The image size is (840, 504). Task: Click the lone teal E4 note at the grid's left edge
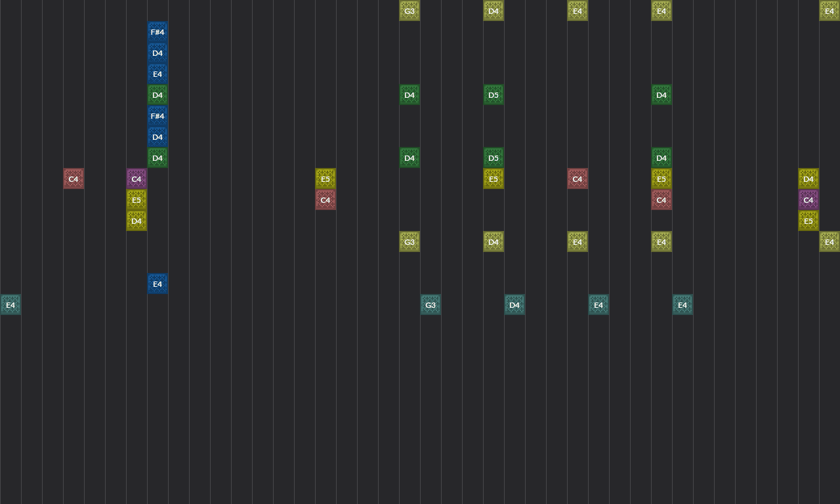click(x=10, y=304)
